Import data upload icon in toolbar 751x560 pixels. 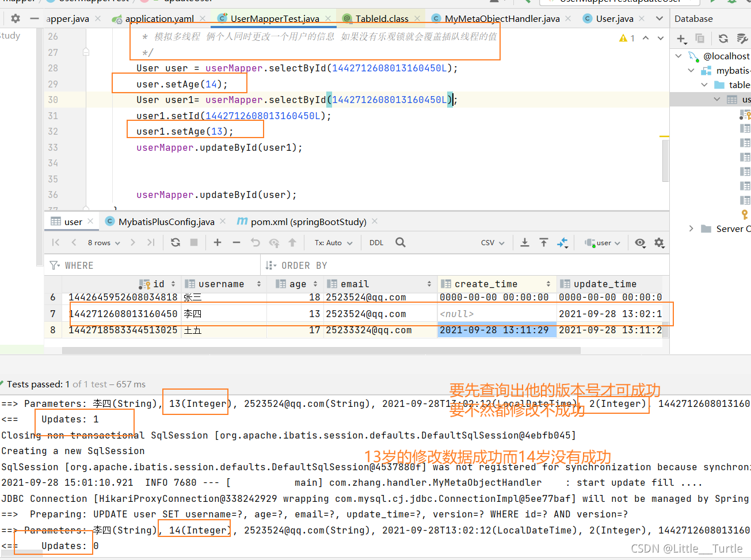click(544, 242)
